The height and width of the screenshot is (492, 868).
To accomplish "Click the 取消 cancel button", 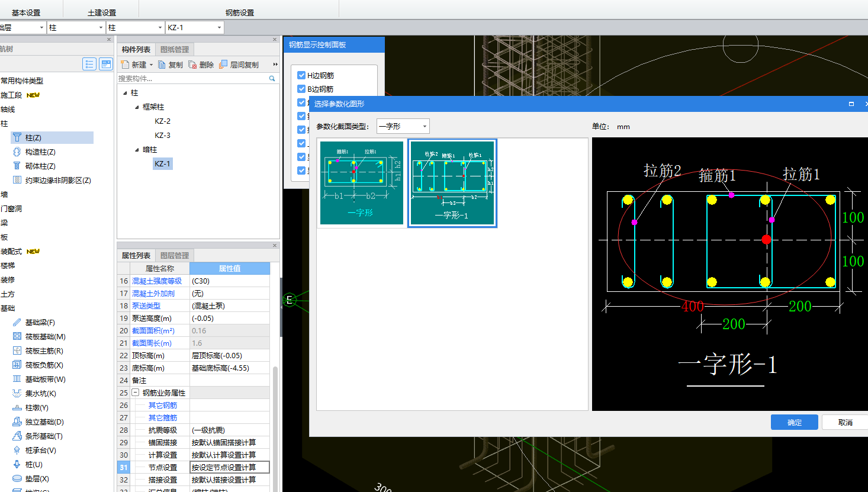I will pyautogui.click(x=846, y=422).
